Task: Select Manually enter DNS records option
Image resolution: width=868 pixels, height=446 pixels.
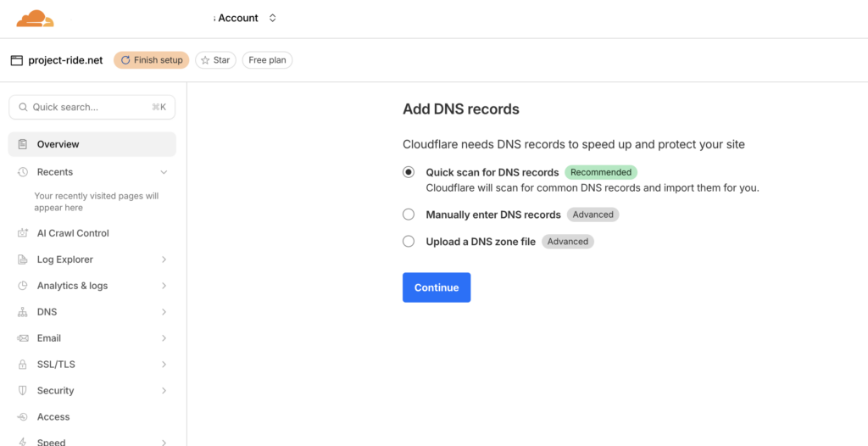Action: coord(409,215)
